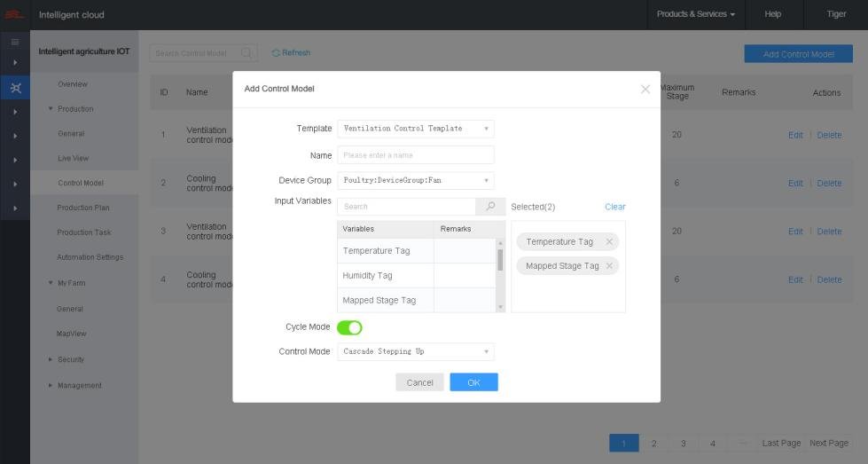Open the Template dropdown
Viewport: 868px width, 464px height.
click(x=416, y=129)
